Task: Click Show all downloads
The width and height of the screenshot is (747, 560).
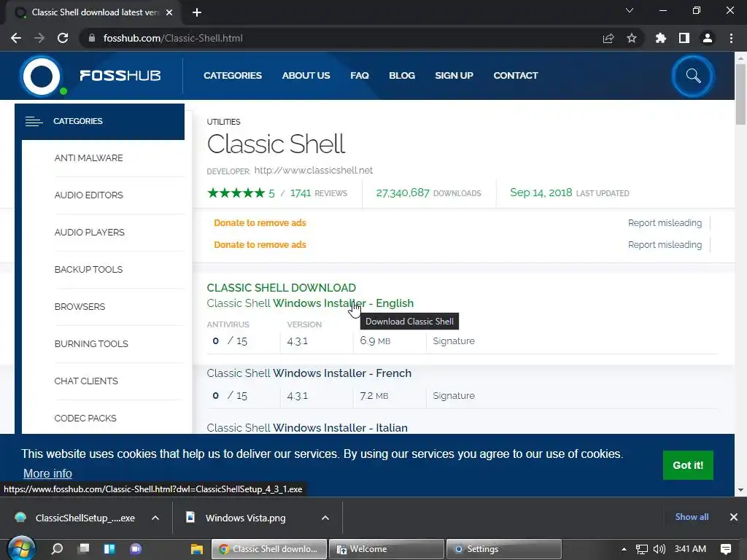Action: click(692, 517)
